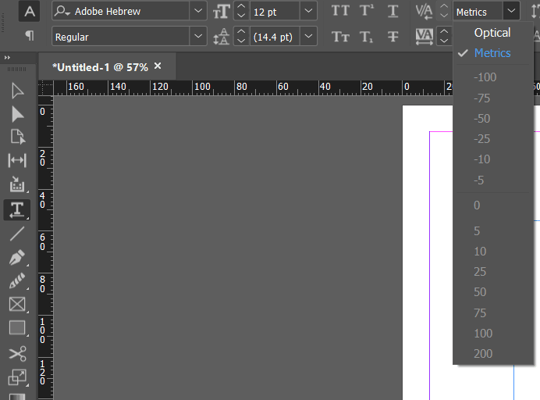Viewport: 540px width, 400px height.
Task: Decrease leading with down stepper
Action: tap(241, 41)
